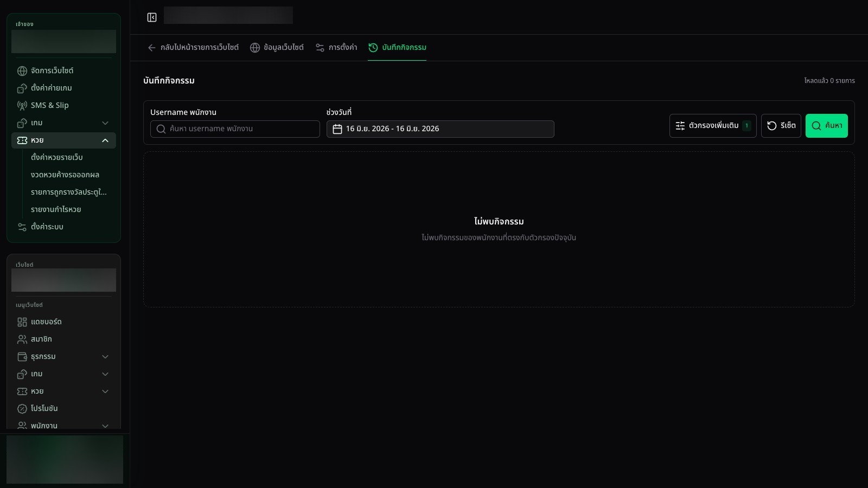Select the บันทึกกิจกรรม tab
This screenshot has height=488, width=868.
(x=397, y=48)
